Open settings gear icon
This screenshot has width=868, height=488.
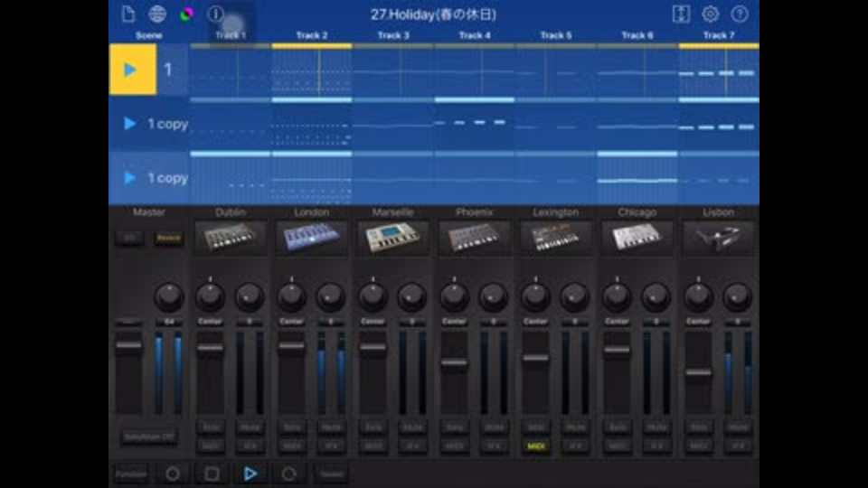point(711,14)
